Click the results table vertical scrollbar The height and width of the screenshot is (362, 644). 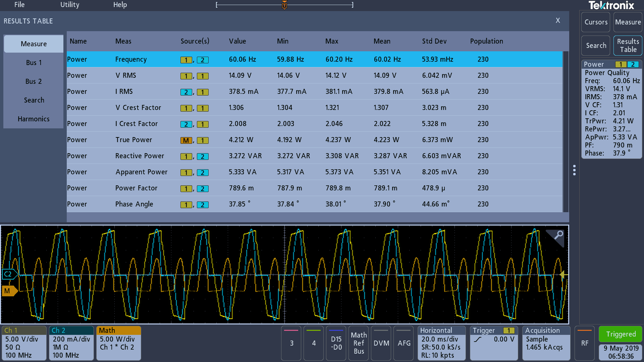point(566,131)
